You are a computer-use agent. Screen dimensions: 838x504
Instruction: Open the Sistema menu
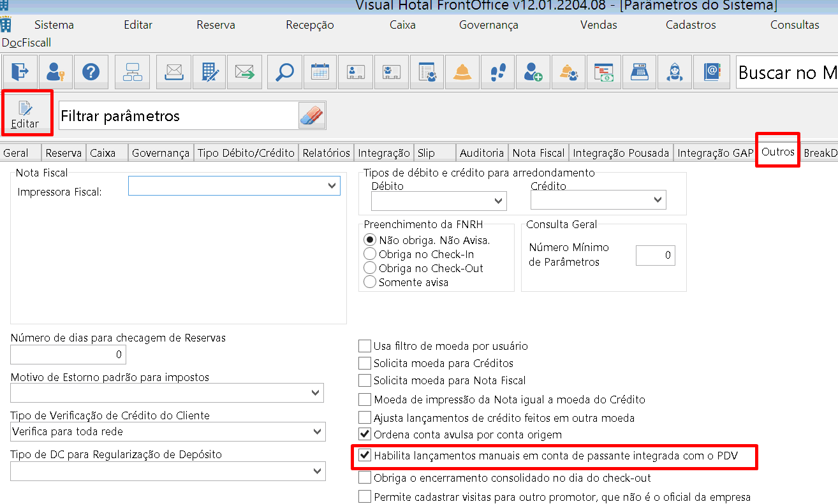click(x=54, y=25)
